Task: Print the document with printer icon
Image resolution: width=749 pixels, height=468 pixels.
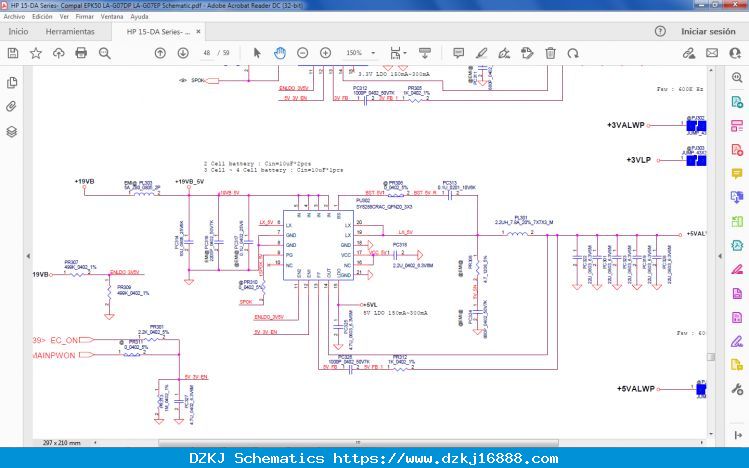Action: pyautogui.click(x=81, y=53)
